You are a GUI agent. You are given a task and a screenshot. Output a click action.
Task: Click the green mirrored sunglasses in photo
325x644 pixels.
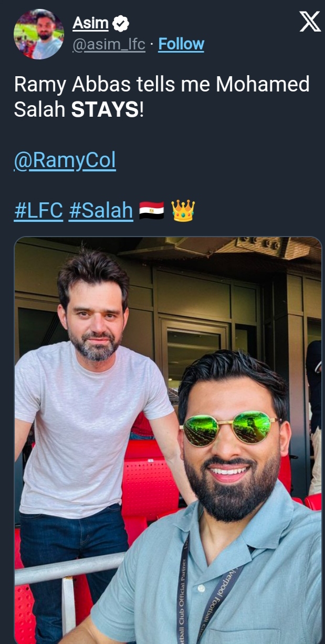tap(232, 427)
